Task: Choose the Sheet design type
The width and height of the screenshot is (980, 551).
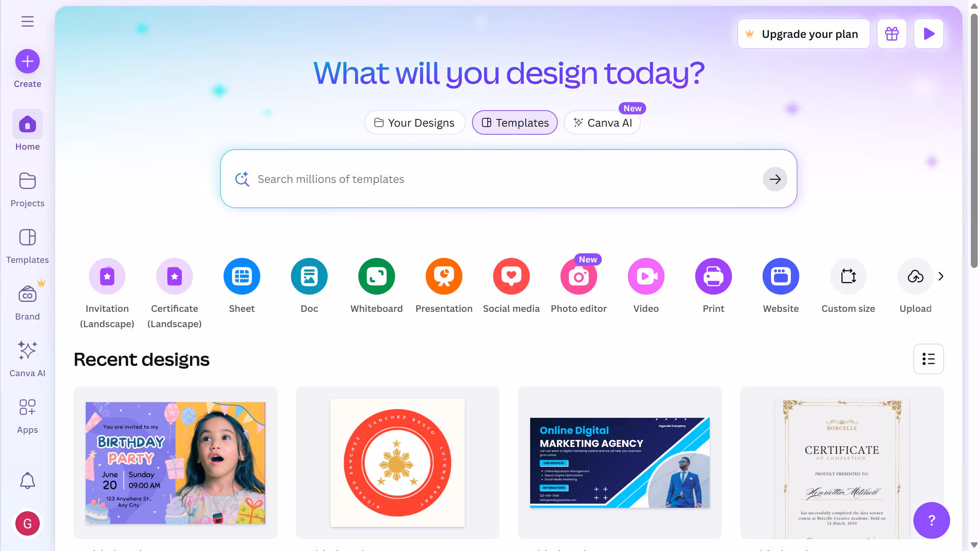Action: click(x=242, y=276)
